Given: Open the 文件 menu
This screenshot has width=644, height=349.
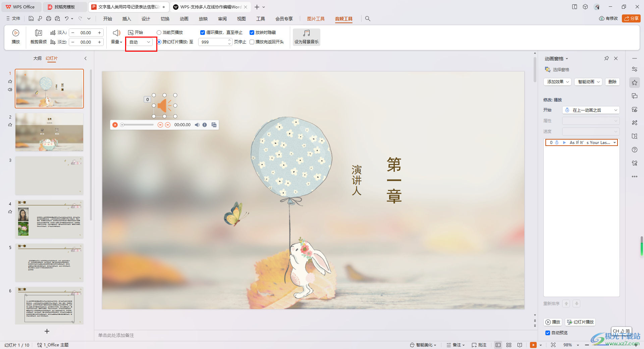Looking at the screenshot, I should (13, 18).
